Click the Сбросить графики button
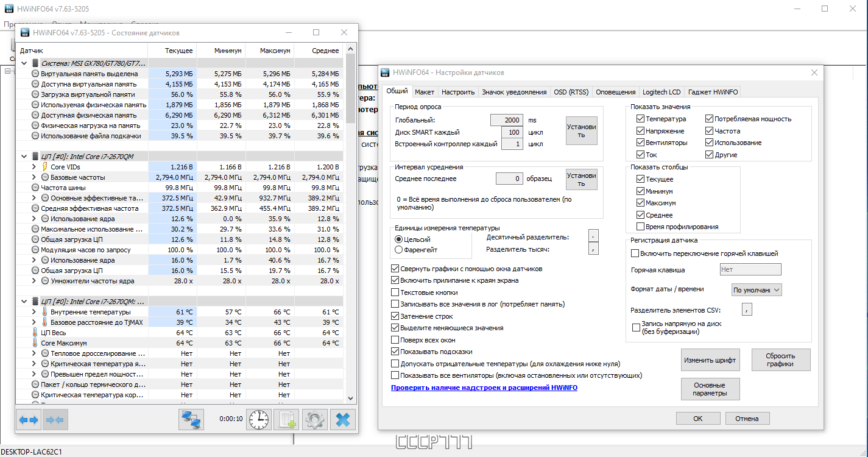This screenshot has height=457, width=868. point(780,360)
